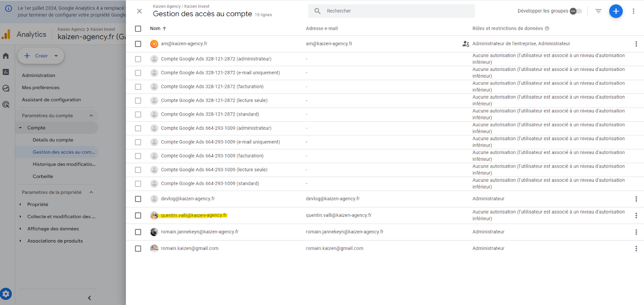The width and height of the screenshot is (644, 305).
Task: Collapse the sidebar with the chevron arrow
Action: coord(89,298)
